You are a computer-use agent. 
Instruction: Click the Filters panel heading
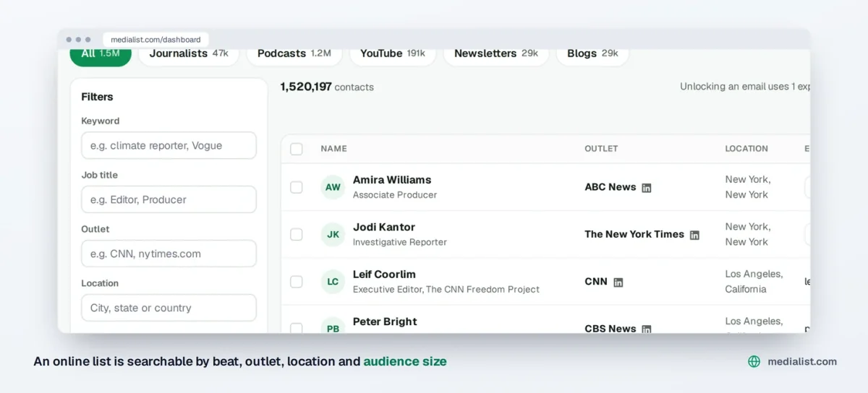97,97
